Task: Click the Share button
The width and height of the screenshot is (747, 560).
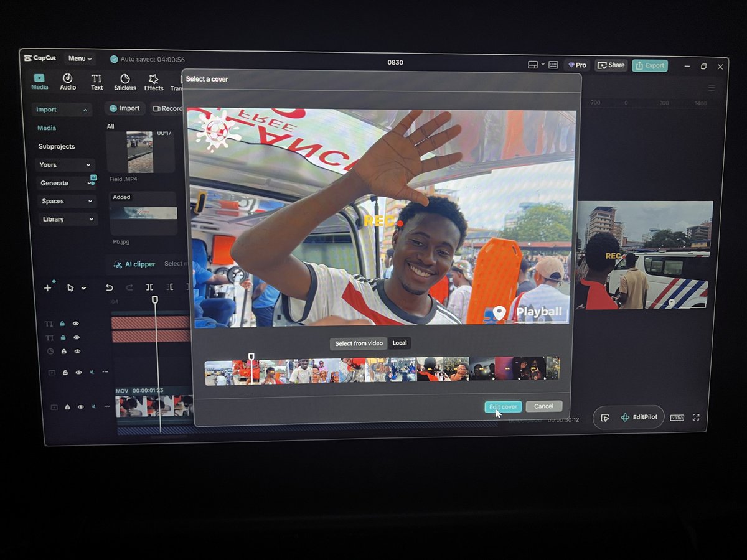Action: pyautogui.click(x=611, y=65)
